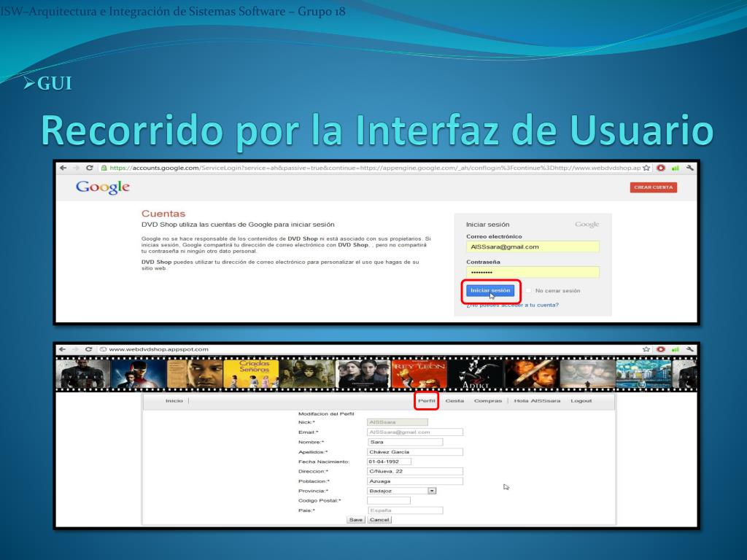The image size is (747, 560).
Task: Click the Email field in profile form
Action: point(415,432)
